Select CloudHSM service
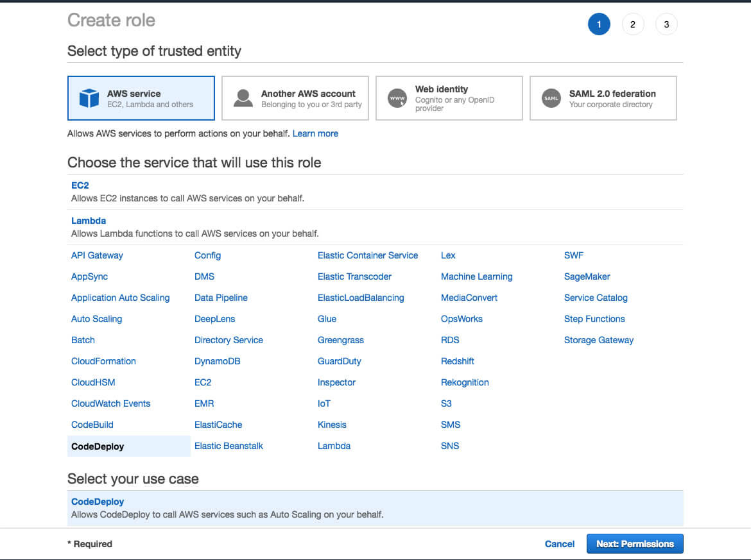The height and width of the screenshot is (560, 751). point(93,382)
